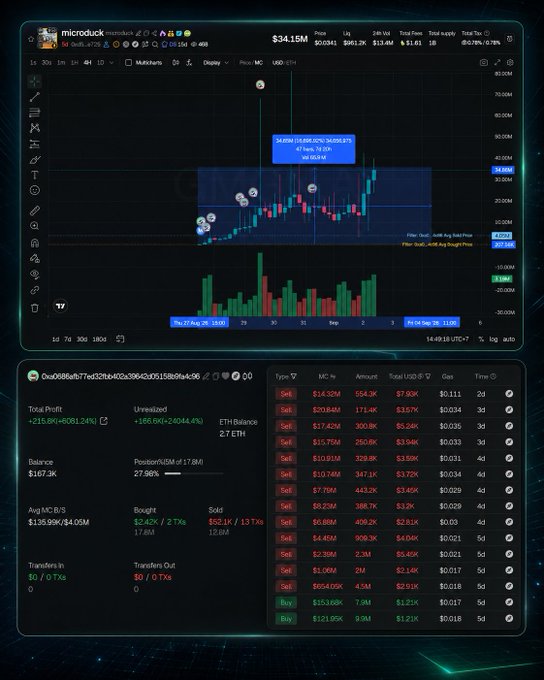Edit the wallet label pencil icon

[x=206, y=376]
